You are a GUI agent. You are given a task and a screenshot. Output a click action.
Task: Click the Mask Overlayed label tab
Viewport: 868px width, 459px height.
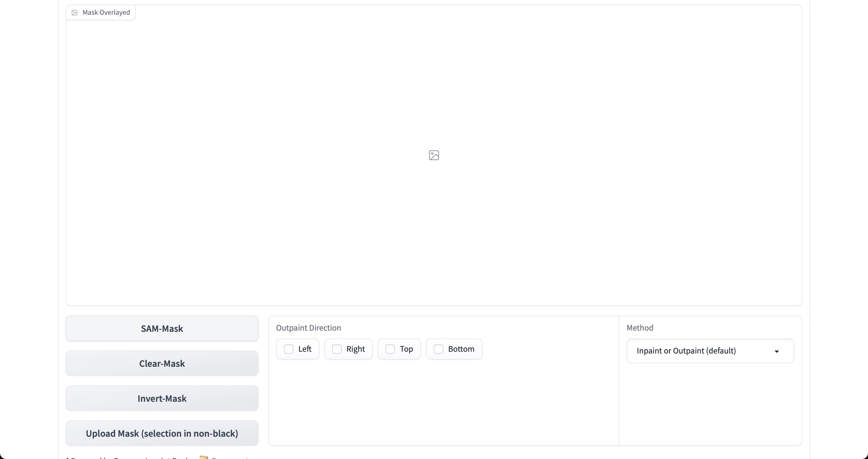106,12
